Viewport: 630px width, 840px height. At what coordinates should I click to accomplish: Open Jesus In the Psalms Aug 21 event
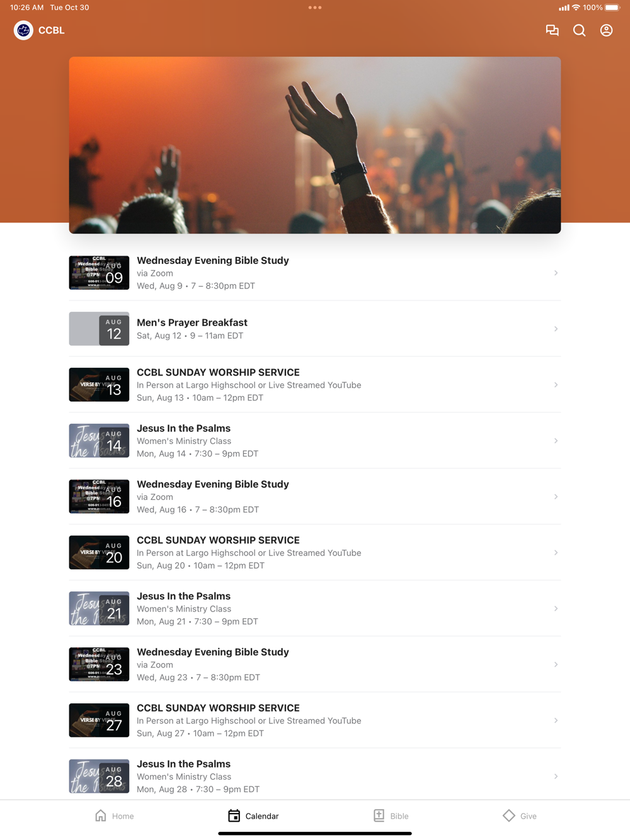[x=315, y=608]
